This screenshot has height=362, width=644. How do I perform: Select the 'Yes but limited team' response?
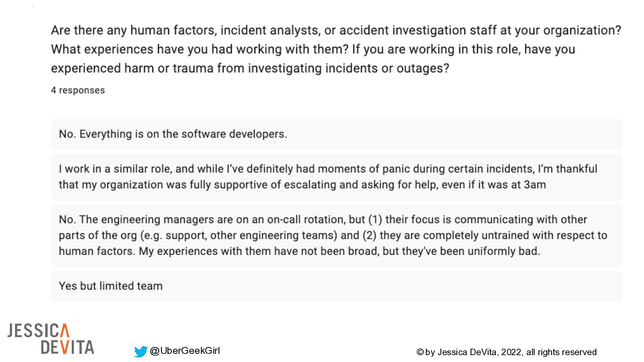click(111, 286)
